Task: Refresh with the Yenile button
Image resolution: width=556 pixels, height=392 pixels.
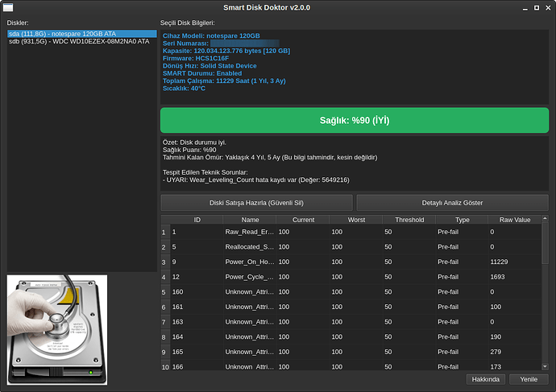Action: [x=529, y=379]
